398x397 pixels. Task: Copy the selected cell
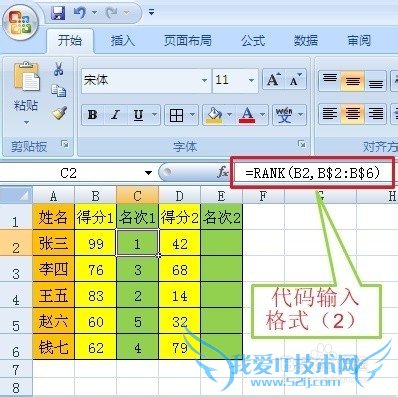(59, 91)
